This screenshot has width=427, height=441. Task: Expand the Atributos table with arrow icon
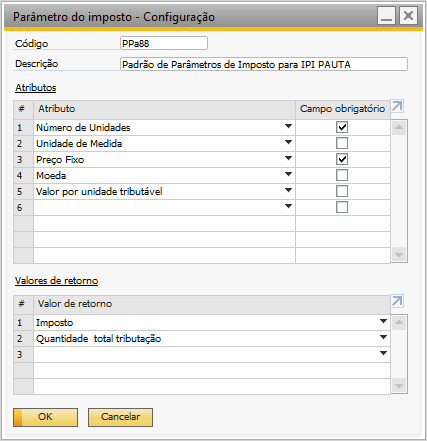point(397,107)
